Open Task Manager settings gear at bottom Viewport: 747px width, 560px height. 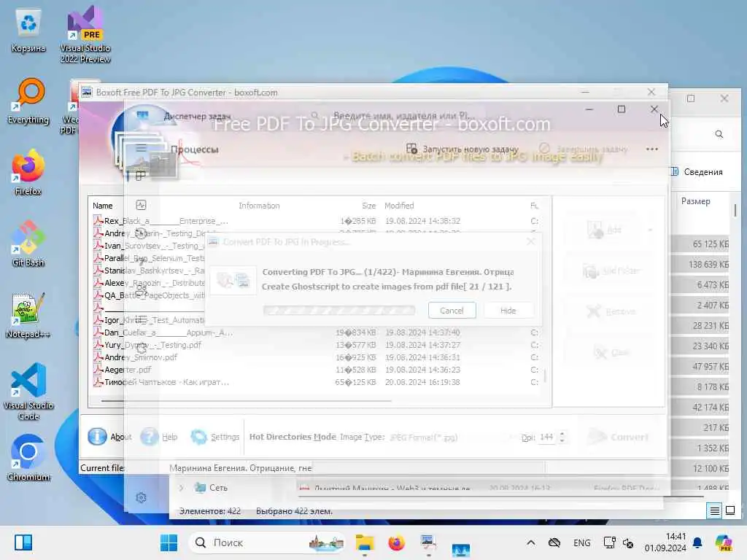click(x=141, y=497)
